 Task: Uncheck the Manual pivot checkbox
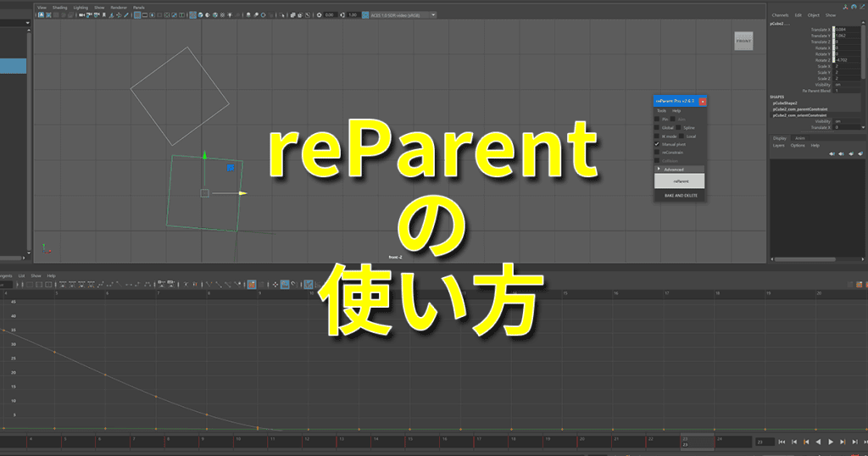[657, 144]
